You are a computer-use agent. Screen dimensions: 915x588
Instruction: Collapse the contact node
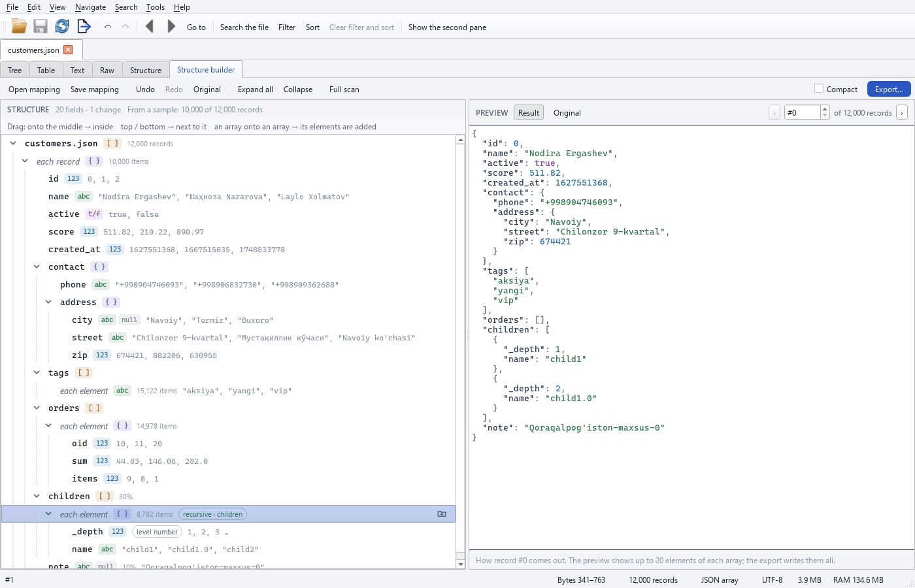tap(37, 267)
